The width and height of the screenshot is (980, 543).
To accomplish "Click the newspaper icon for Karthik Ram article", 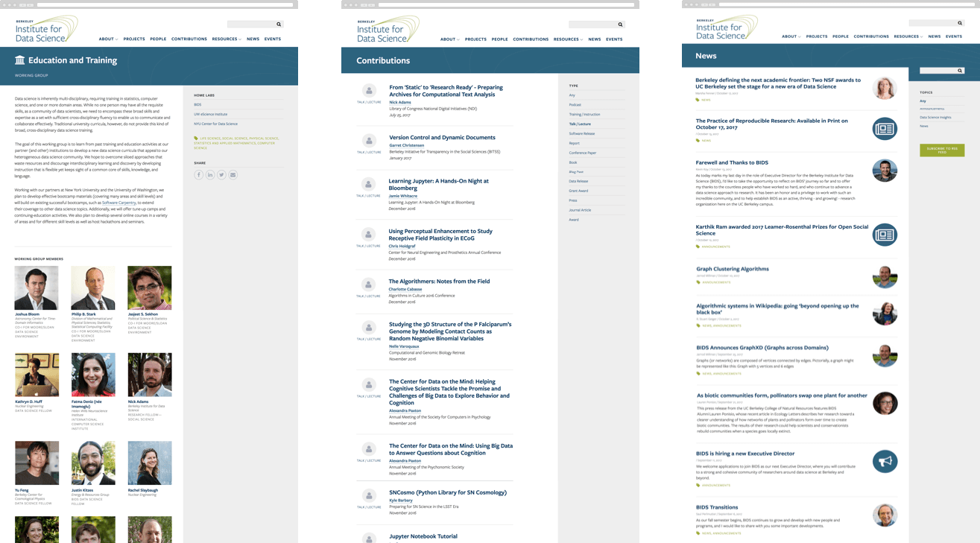I will tap(885, 235).
